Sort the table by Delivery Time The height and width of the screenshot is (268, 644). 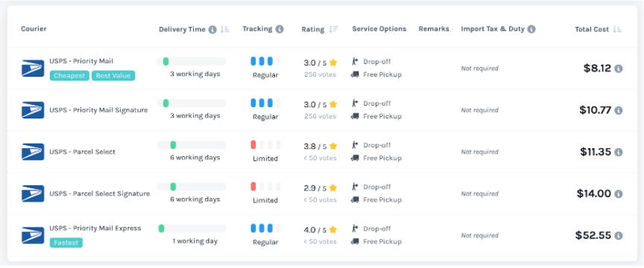pyautogui.click(x=225, y=30)
